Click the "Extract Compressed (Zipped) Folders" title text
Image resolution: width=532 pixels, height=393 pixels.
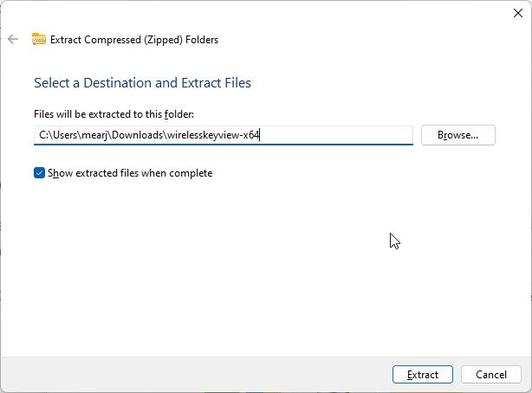point(134,39)
